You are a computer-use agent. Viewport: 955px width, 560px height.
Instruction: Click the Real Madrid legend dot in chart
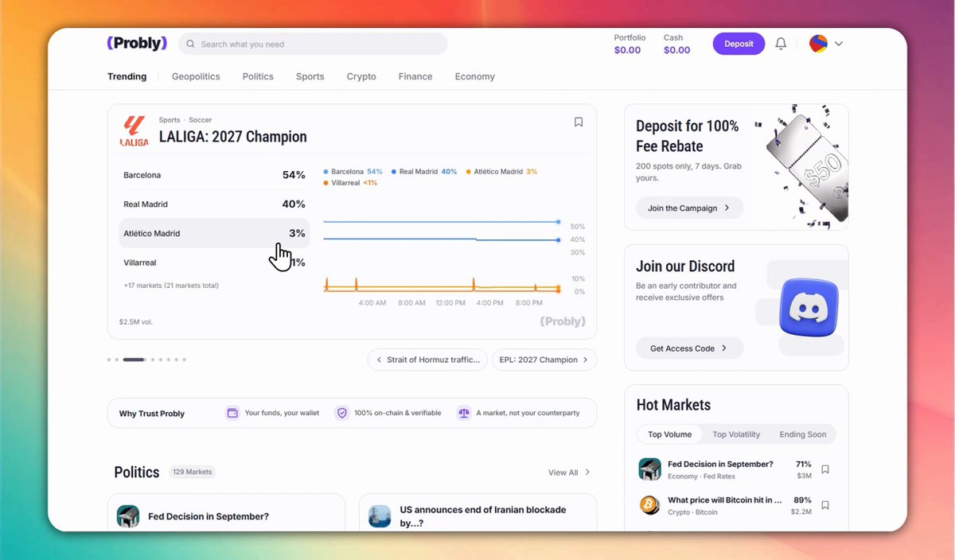394,172
